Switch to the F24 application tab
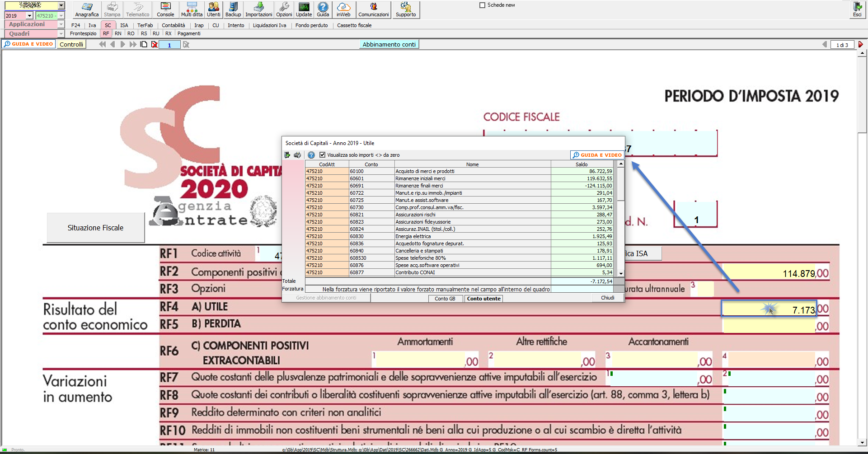 (75, 25)
